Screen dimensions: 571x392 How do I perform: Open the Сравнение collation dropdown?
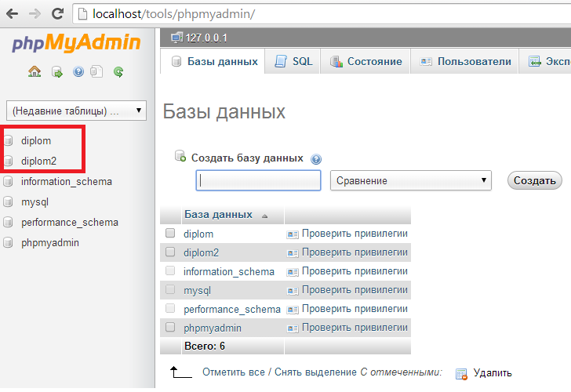[411, 180]
